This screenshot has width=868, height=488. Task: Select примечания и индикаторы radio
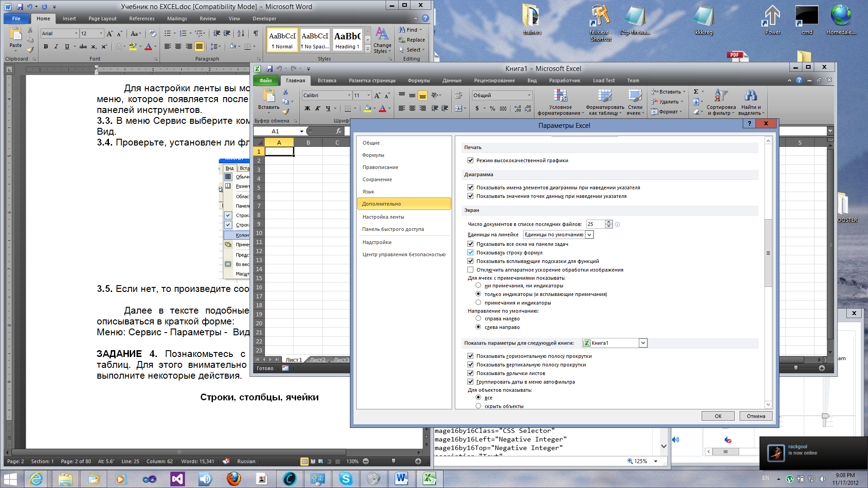(x=478, y=303)
